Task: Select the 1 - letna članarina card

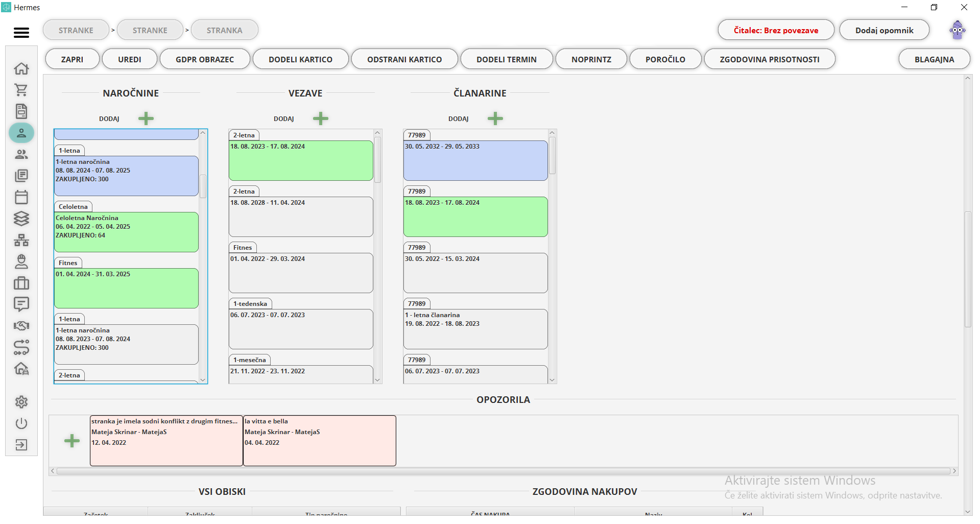Action: 475,329
